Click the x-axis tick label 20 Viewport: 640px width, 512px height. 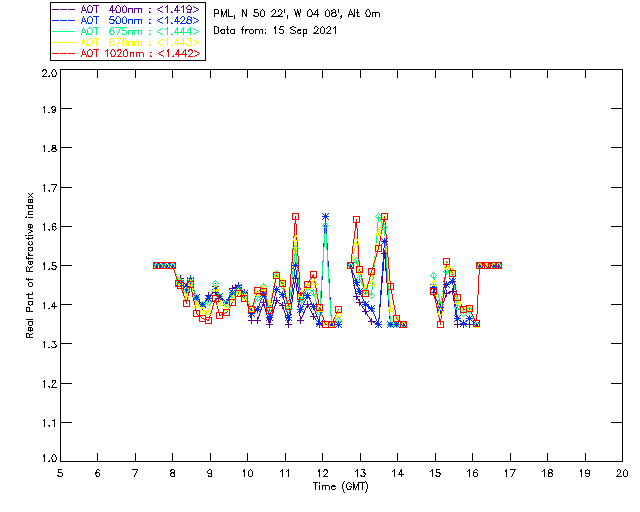tap(622, 473)
